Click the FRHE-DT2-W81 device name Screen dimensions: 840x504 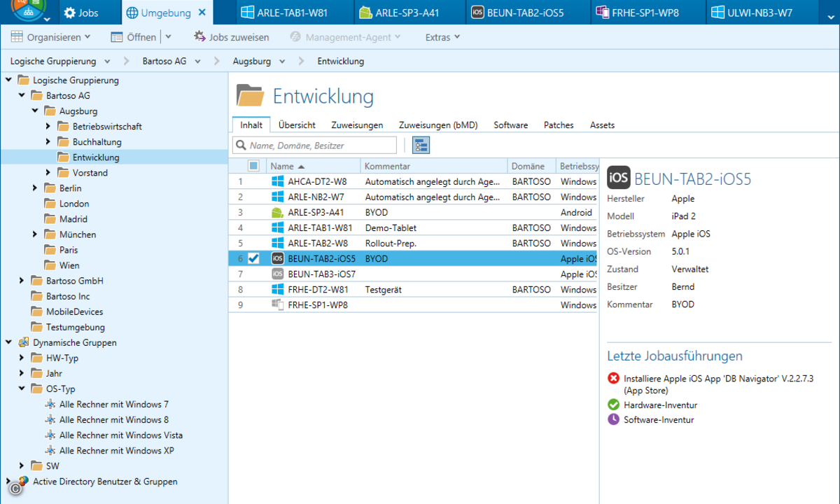pyautogui.click(x=317, y=289)
